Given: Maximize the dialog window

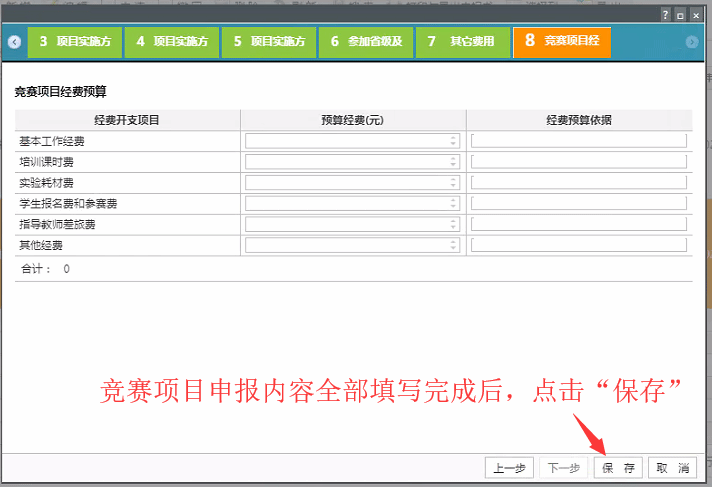Looking at the screenshot, I should coord(680,16).
